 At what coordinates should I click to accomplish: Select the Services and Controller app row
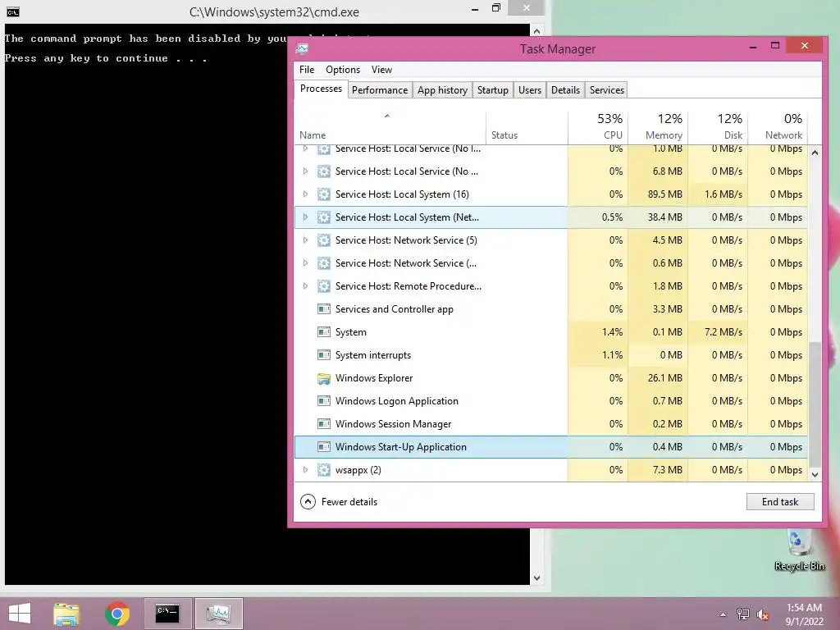tap(550, 309)
